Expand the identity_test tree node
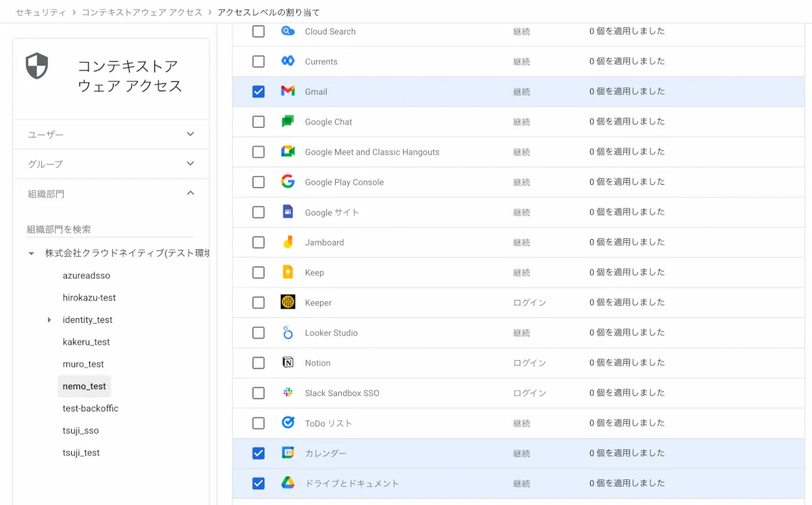The width and height of the screenshot is (812, 505). (x=49, y=320)
